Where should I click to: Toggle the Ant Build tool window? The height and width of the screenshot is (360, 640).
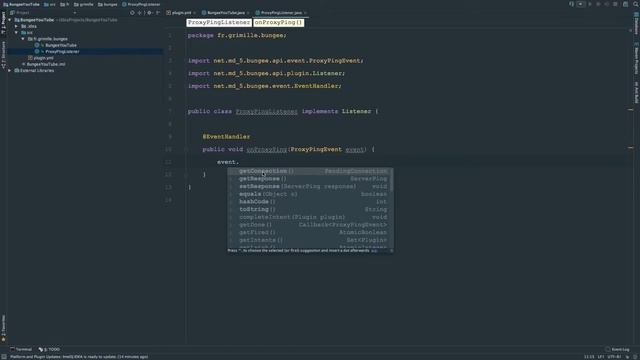point(636,92)
